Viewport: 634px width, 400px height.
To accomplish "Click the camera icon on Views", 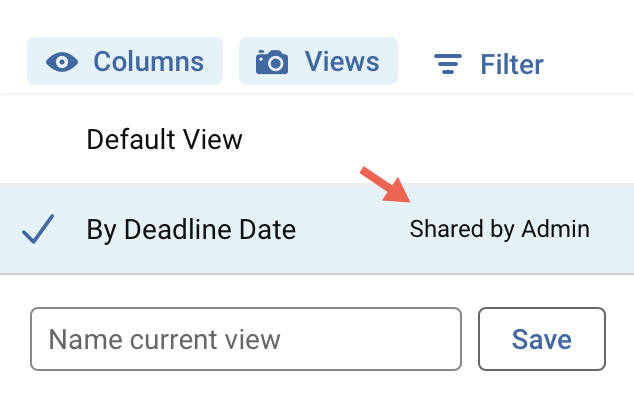I will tap(272, 62).
